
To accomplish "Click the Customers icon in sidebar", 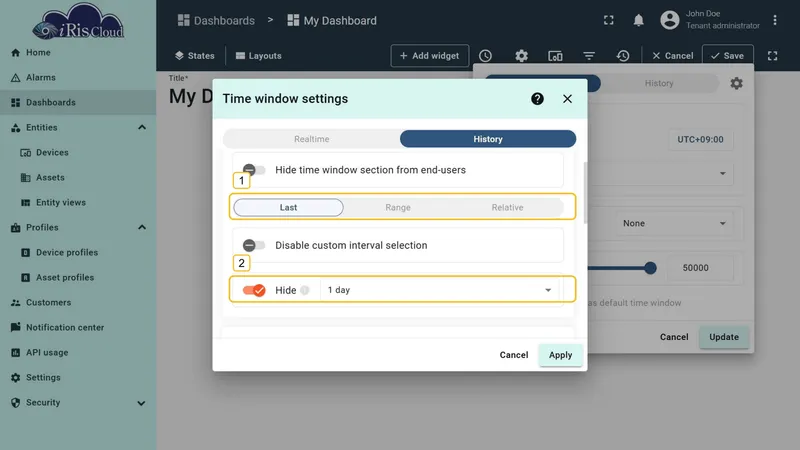I will click(16, 303).
